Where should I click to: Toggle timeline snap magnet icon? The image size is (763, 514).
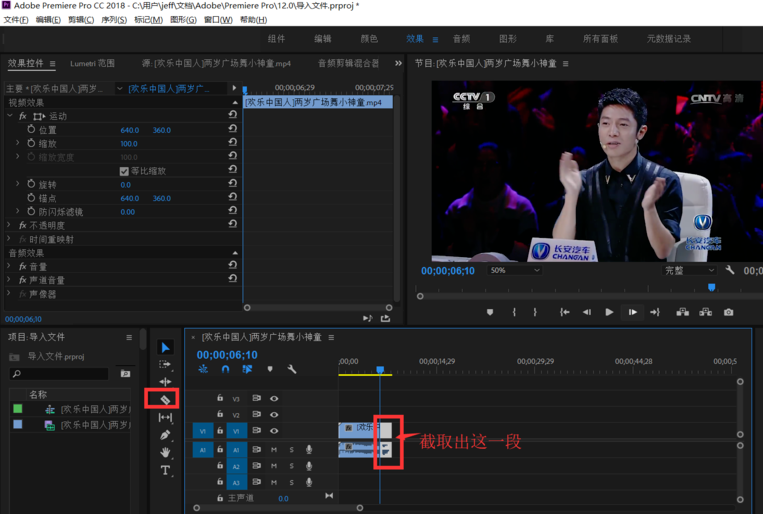(225, 369)
